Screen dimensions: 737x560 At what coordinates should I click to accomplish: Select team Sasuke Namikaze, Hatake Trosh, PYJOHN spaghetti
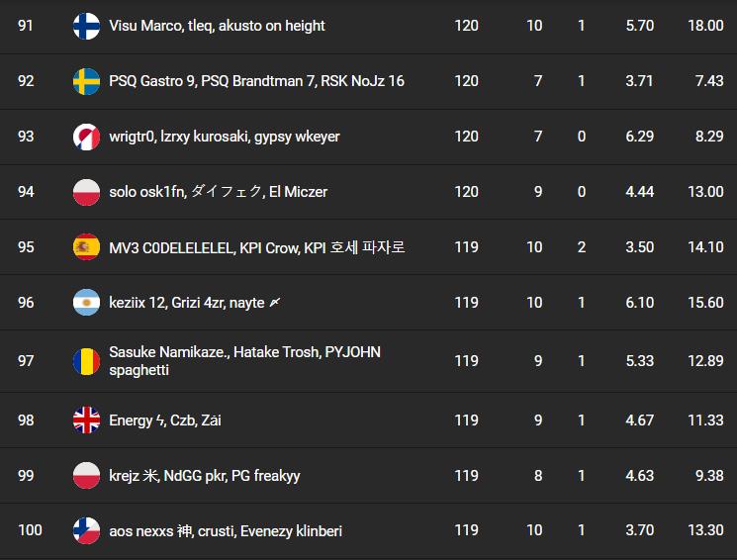[244, 361]
